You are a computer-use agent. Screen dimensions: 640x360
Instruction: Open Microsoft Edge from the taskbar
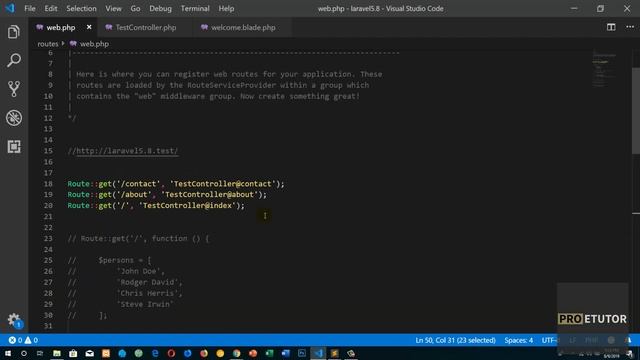155,353
